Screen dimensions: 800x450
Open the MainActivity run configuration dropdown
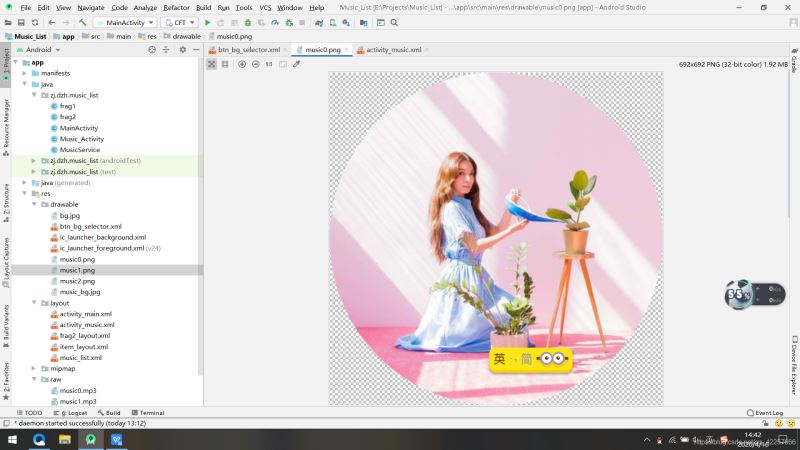tap(132, 21)
